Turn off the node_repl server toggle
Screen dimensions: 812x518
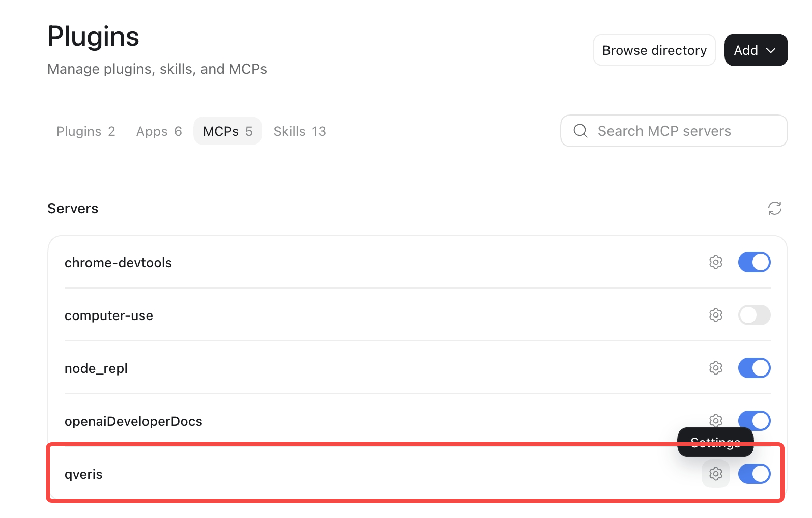point(755,368)
